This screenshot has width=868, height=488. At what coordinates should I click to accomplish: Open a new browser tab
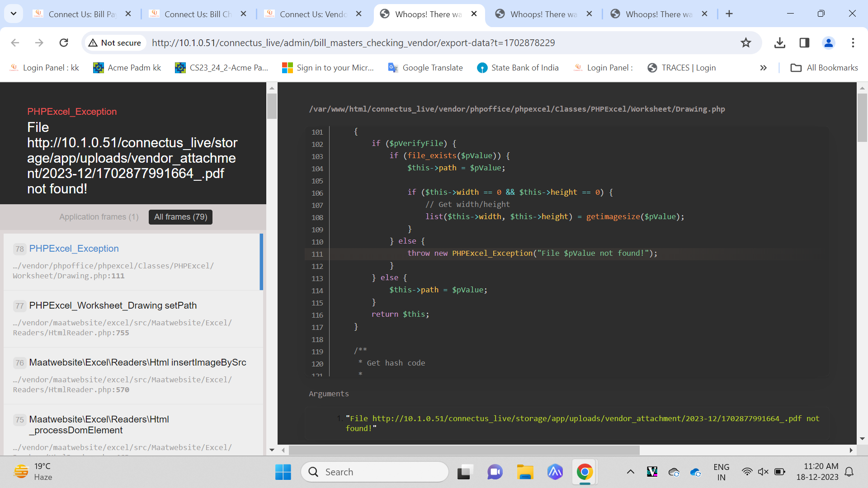729,14
